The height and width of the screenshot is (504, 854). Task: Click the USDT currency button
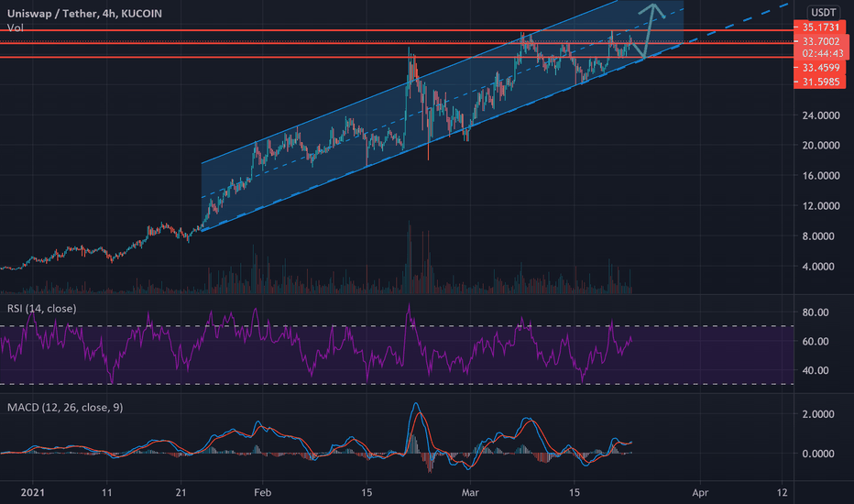[823, 13]
